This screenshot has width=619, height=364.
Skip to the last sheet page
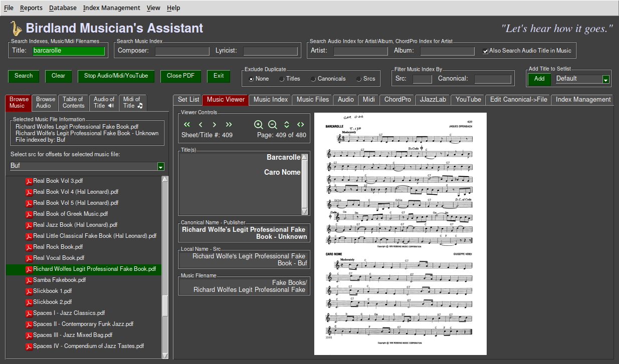229,124
